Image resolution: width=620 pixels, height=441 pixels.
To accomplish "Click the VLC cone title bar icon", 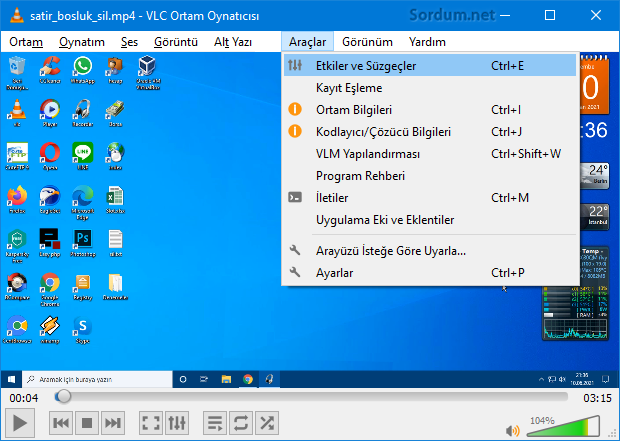I will coord(17,15).
